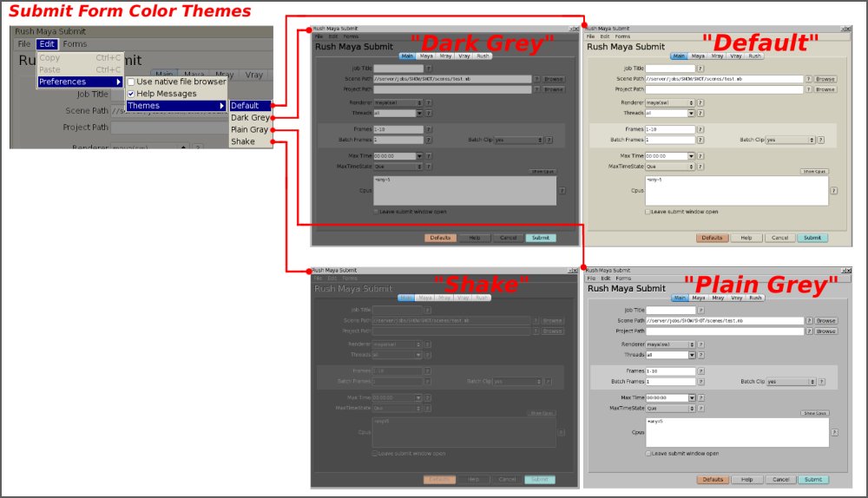Click the Renderer help '?' icon in the Plain Grey window
This screenshot has width=868, height=498.
[x=701, y=344]
